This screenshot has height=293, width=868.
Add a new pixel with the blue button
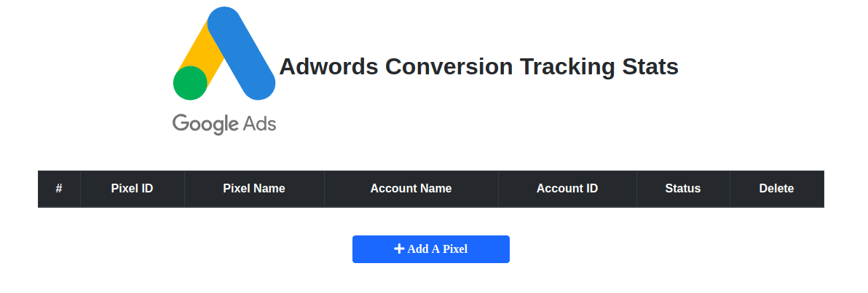(431, 249)
